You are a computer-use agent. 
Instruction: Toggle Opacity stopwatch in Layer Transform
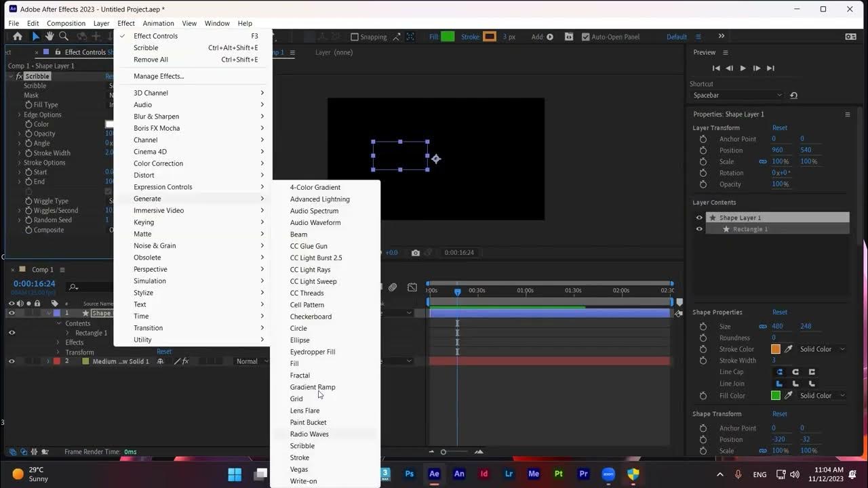703,184
